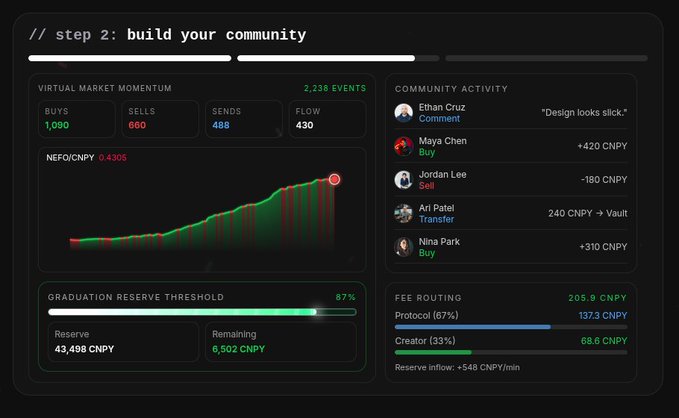Click Ethan Cruz's Comment label
679x418 pixels.
(x=439, y=119)
